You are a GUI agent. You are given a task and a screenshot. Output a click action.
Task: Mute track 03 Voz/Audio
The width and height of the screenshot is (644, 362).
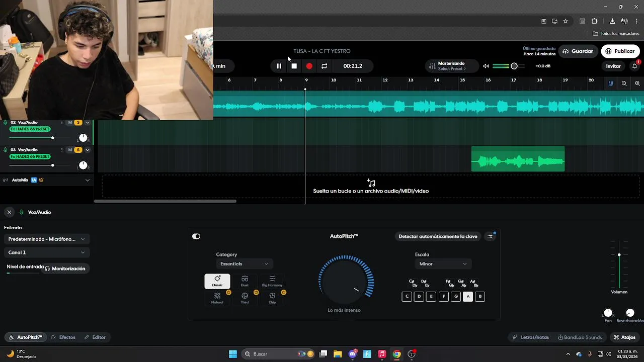pos(70,150)
